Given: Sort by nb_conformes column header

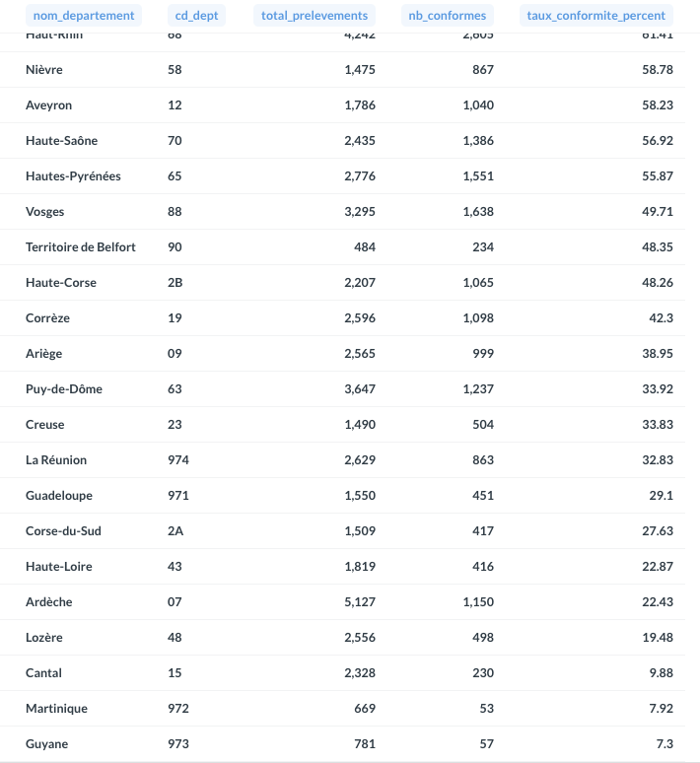Looking at the screenshot, I should [447, 16].
